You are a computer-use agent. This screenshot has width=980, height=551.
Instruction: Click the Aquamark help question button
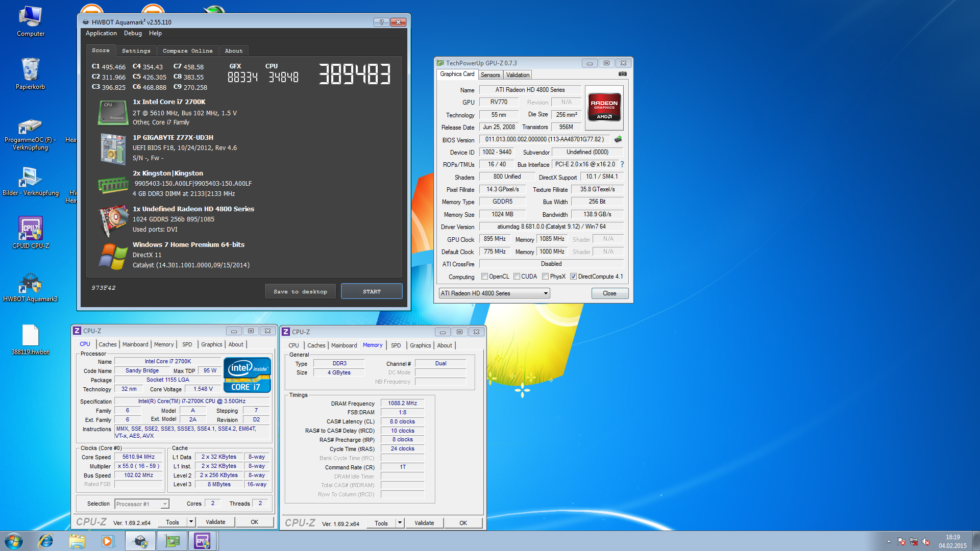point(381,22)
